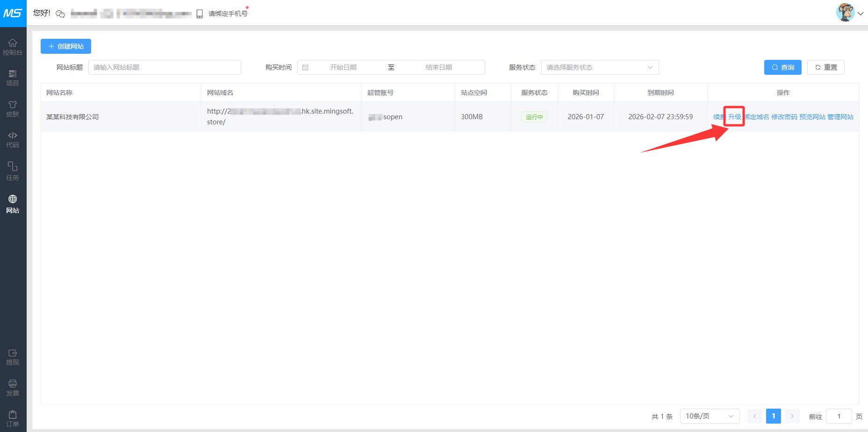The width and height of the screenshot is (868, 432).
Task: Open the 代码 code section icon
Action: pyautogui.click(x=13, y=139)
